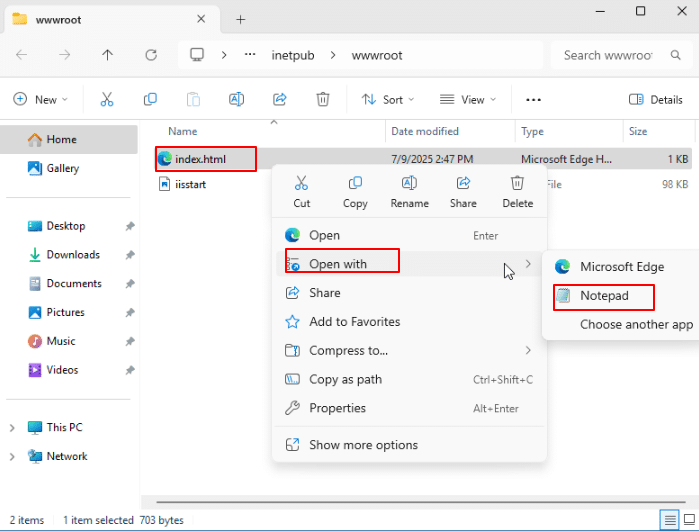This screenshot has height=531, width=699.
Task: Open the See more ellipsis in the toolbar
Action: (533, 99)
